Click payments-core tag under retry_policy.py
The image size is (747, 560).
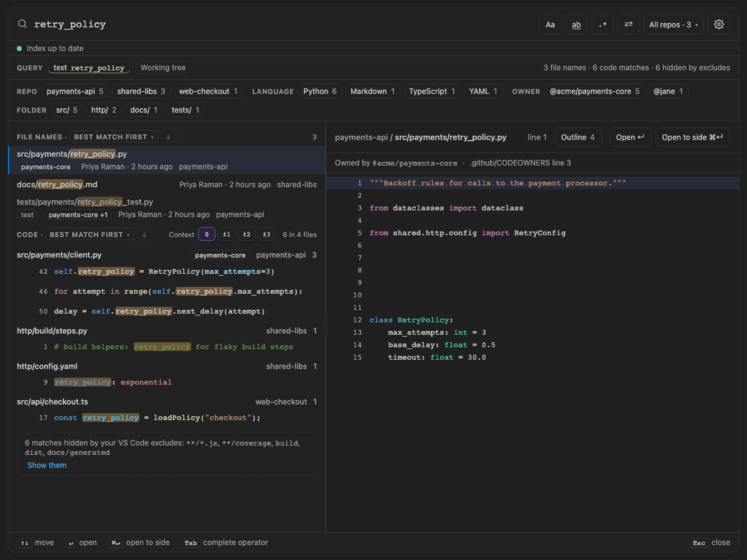[x=46, y=167]
